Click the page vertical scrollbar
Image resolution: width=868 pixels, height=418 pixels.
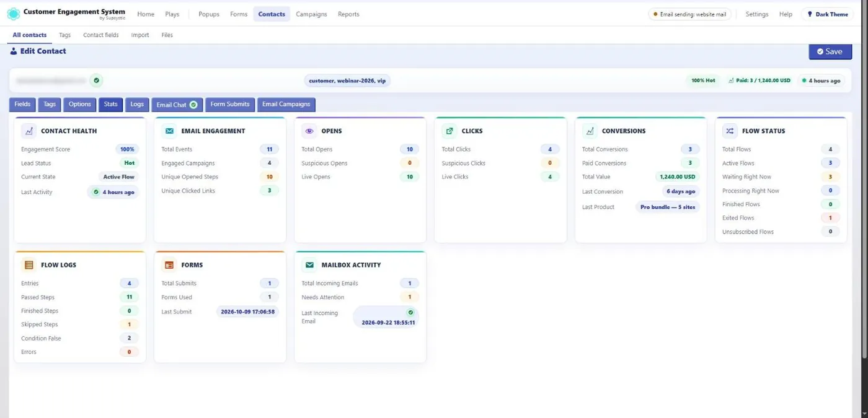pyautogui.click(x=865, y=180)
